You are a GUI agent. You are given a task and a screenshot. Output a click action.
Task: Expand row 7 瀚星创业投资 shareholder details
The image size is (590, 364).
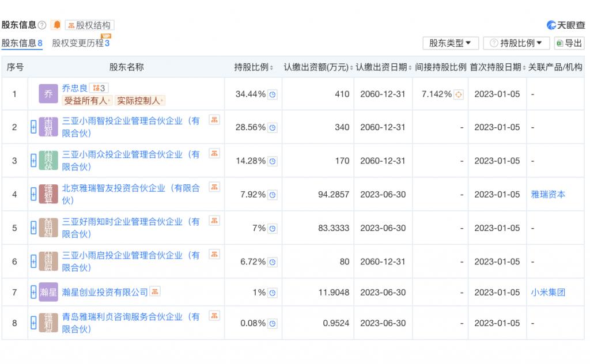tap(33, 293)
